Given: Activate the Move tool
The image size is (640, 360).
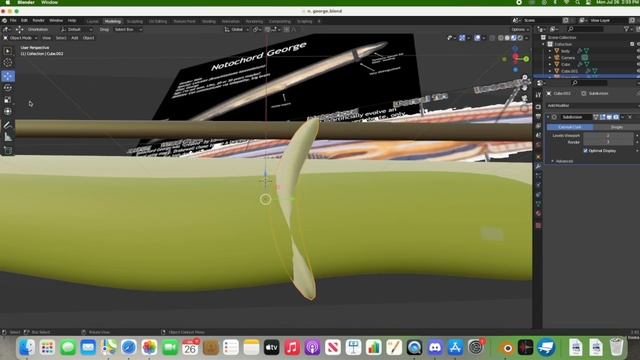Looking at the screenshot, I should 8,76.
